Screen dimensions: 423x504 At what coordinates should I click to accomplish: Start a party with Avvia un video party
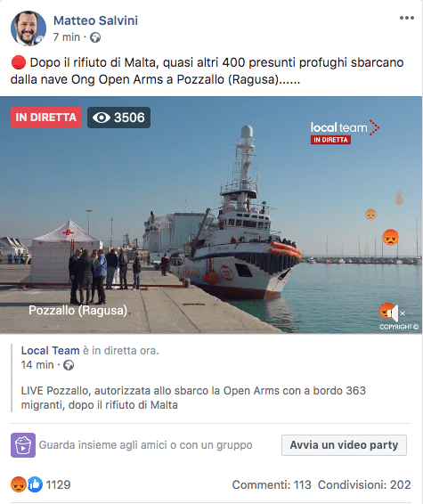point(344,445)
